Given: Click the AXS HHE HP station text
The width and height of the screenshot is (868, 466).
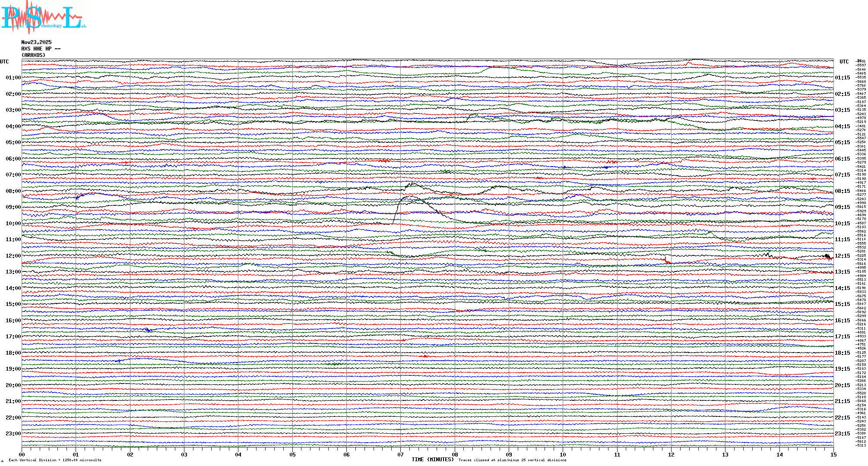Looking at the screenshot, I should pyautogui.click(x=41, y=49).
